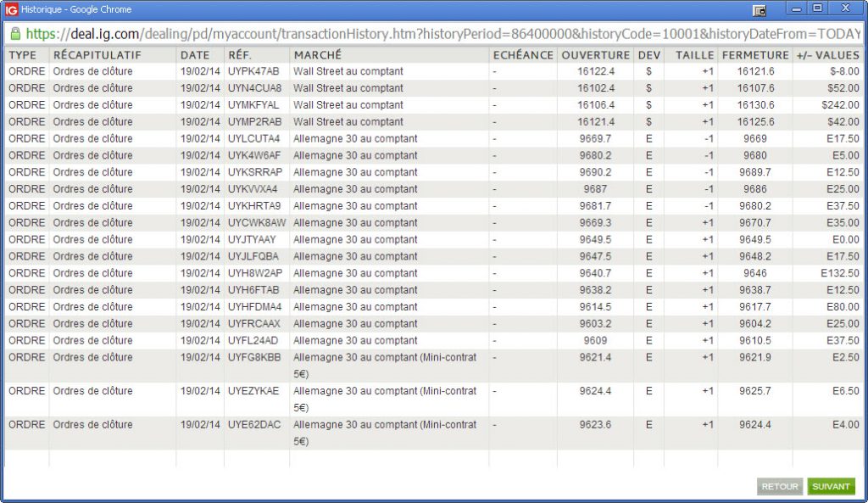The image size is (868, 503).
Task: Select reference UYFG8KBB
Action: click(254, 357)
